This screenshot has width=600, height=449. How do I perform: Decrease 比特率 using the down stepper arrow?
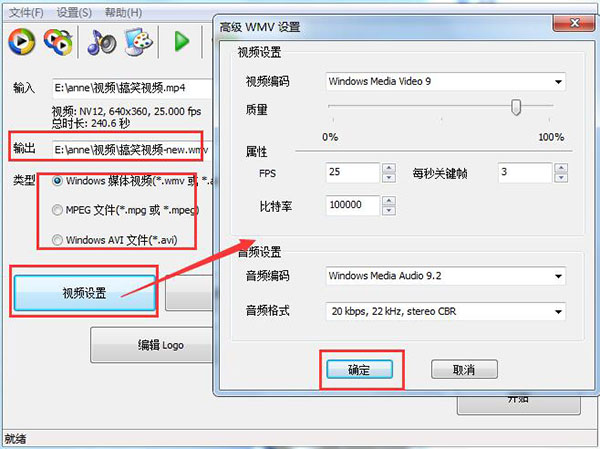389,211
